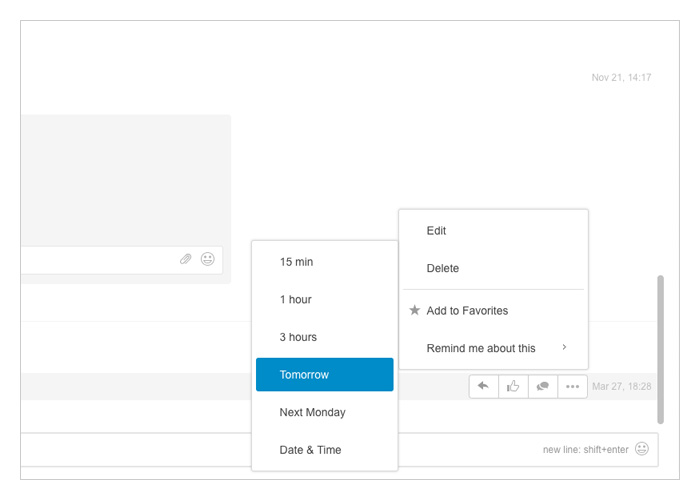Choose Next Monday as the reminder time
700x500 pixels.
click(x=325, y=412)
